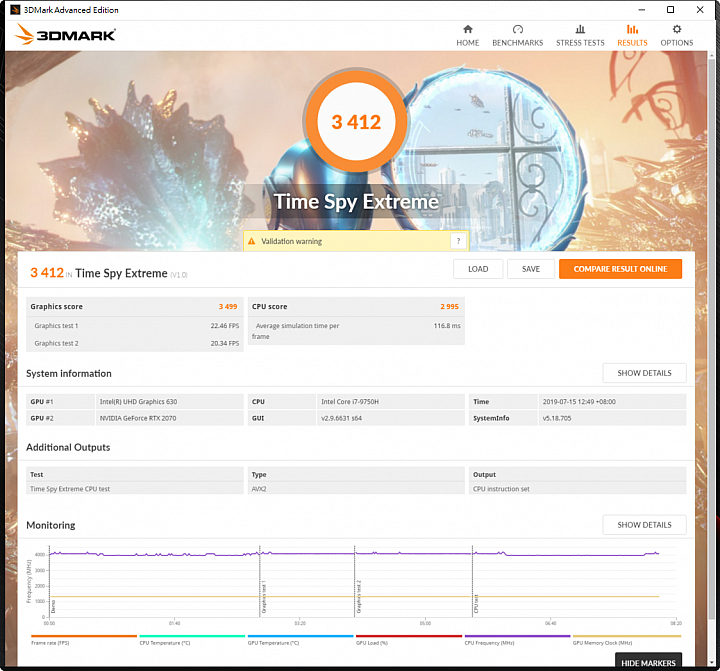Viewport: 720px width, 671px height.
Task: Select the Results tab
Action: coord(632,36)
